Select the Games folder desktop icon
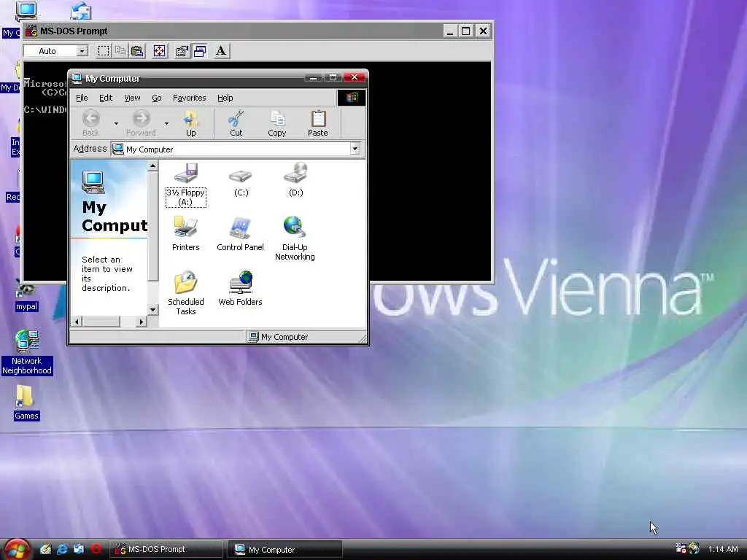Viewport: 747px width, 560px height. 26,402
